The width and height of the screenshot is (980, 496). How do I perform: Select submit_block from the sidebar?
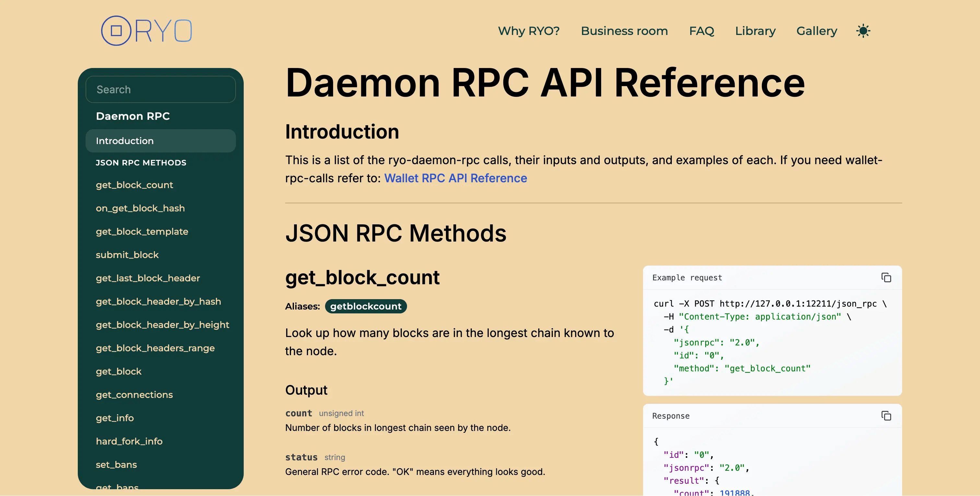pos(127,255)
